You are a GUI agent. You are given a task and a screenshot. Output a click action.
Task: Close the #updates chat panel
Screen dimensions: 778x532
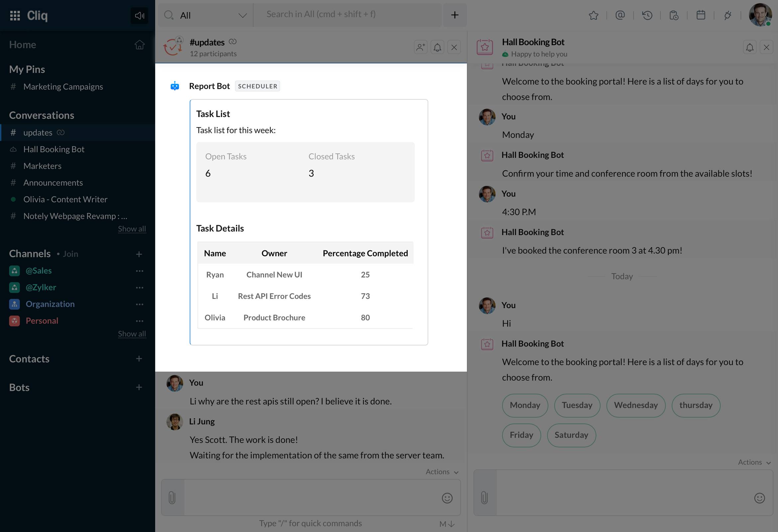point(454,47)
